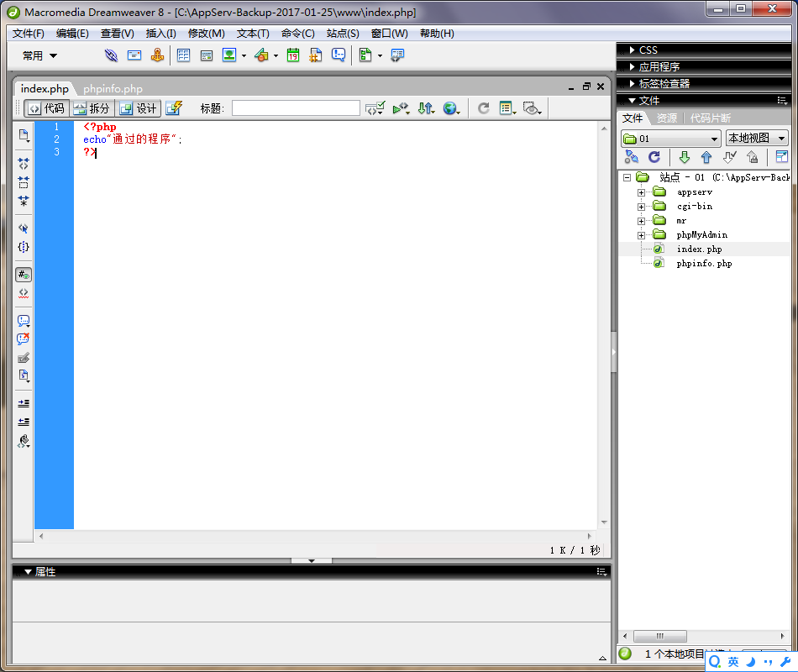Click the Check Out Files icon

[730, 157]
